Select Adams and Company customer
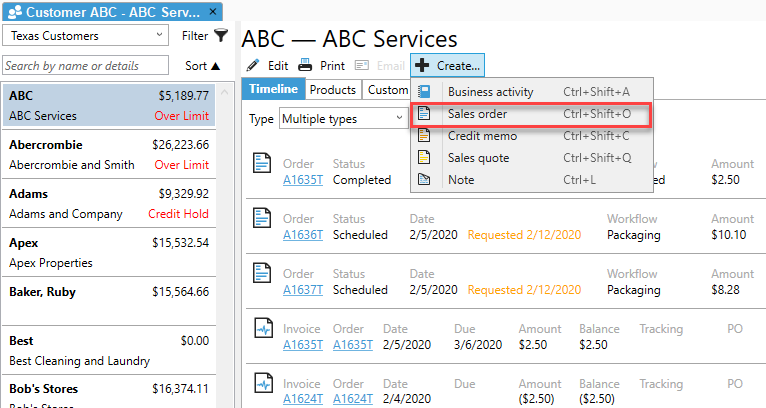The image size is (766, 408). 109,204
